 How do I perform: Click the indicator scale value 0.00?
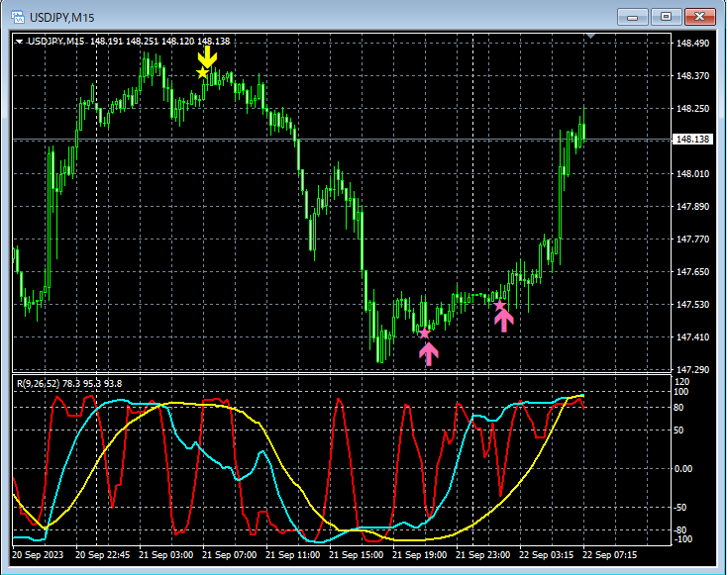click(683, 469)
